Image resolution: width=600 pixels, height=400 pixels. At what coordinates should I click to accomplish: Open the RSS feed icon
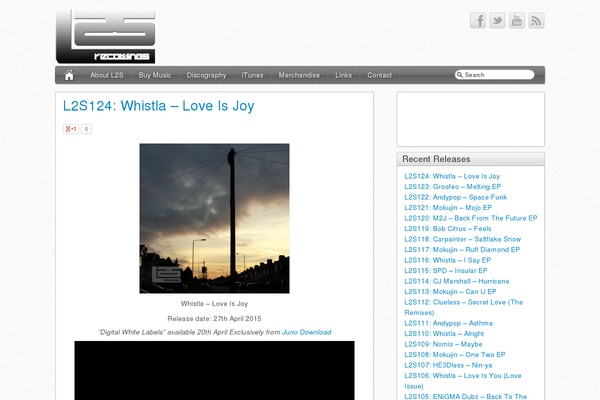point(536,21)
